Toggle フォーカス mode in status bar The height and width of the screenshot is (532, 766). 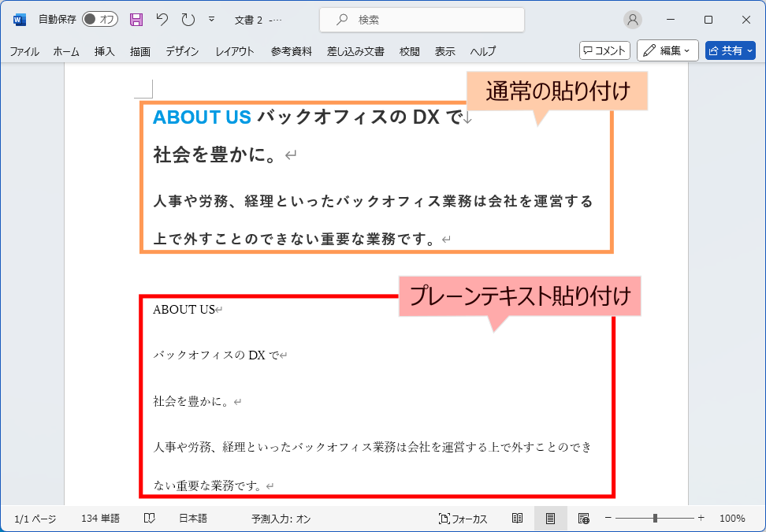(x=463, y=519)
